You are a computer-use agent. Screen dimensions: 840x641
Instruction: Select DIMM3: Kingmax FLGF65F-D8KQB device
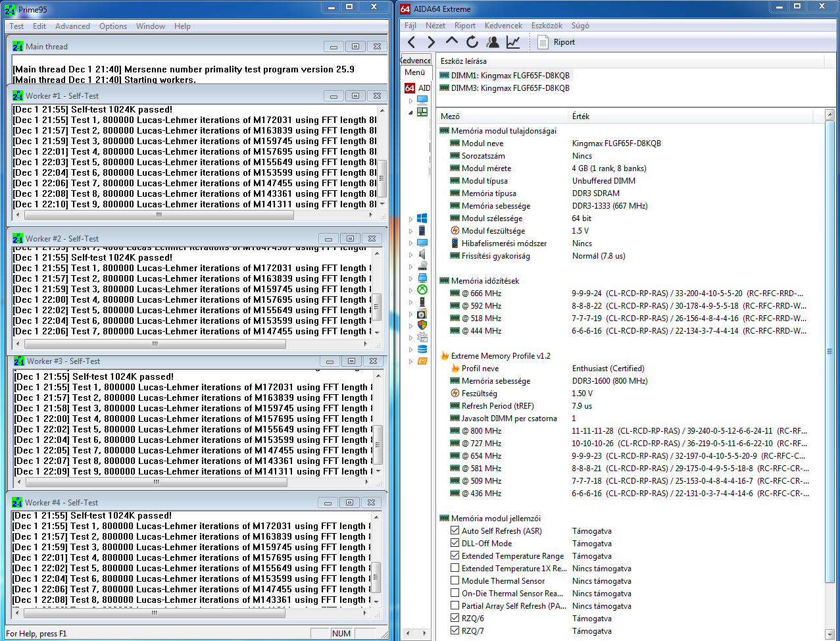click(505, 88)
